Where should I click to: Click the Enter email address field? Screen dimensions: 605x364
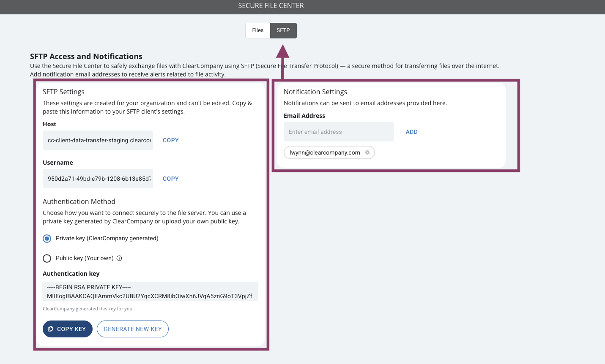coord(339,132)
